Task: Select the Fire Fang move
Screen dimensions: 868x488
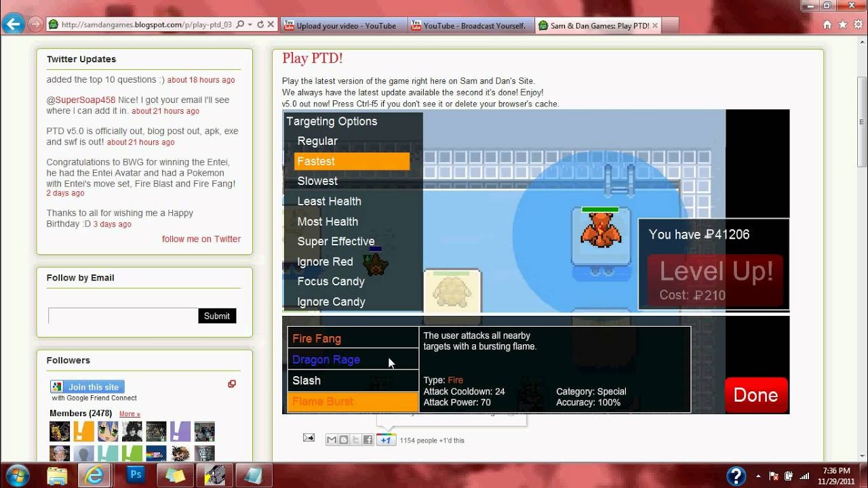Action: [x=353, y=338]
